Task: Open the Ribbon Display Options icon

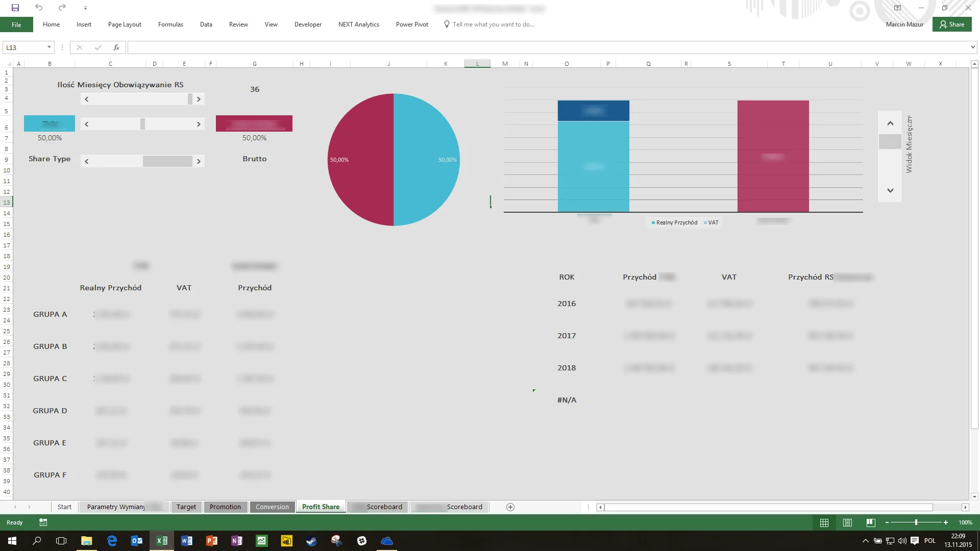Action: 897,8
